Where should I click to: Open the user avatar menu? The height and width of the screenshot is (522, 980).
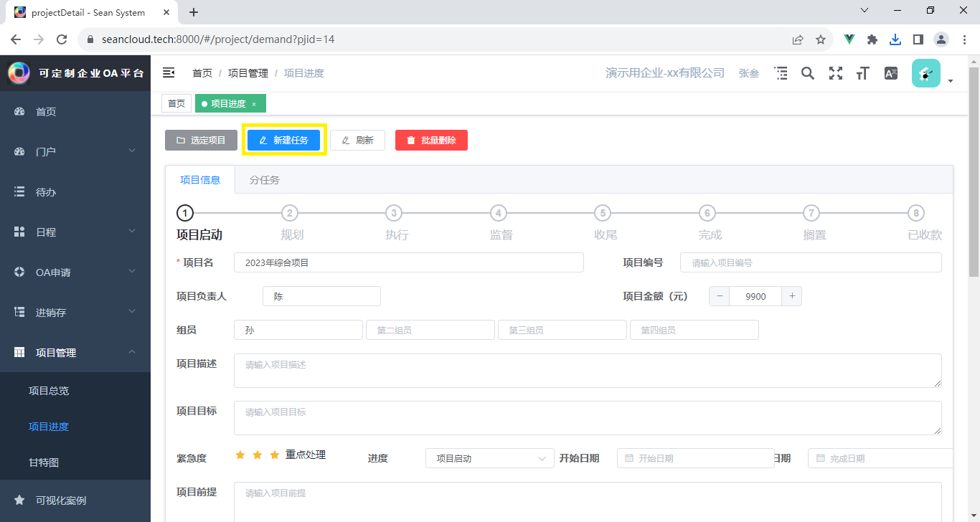click(x=926, y=73)
